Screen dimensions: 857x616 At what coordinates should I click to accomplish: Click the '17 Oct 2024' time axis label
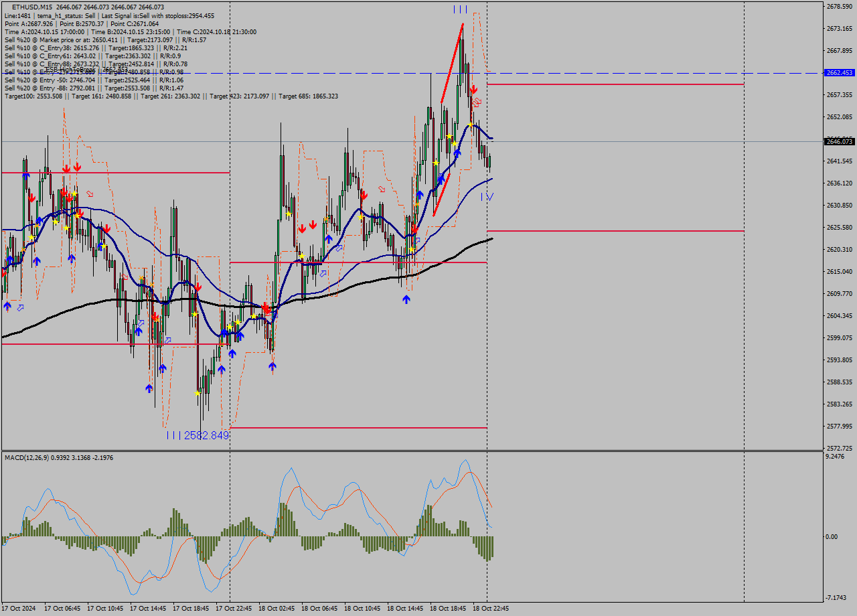19,609
